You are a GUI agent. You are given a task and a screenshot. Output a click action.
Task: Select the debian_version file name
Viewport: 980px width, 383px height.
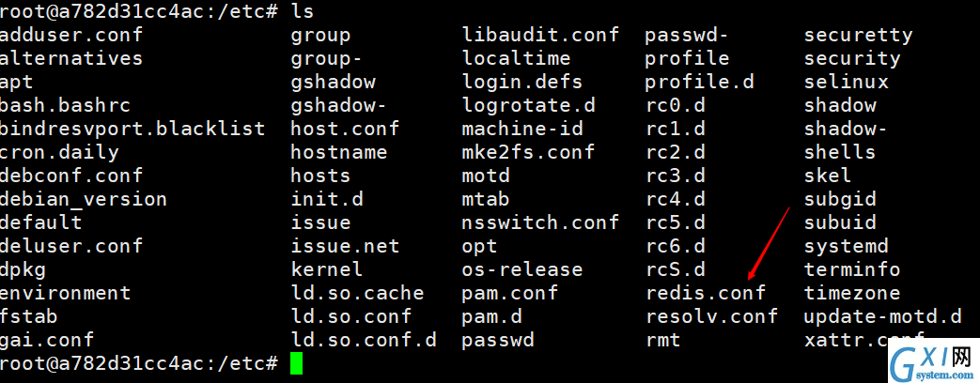[83, 199]
